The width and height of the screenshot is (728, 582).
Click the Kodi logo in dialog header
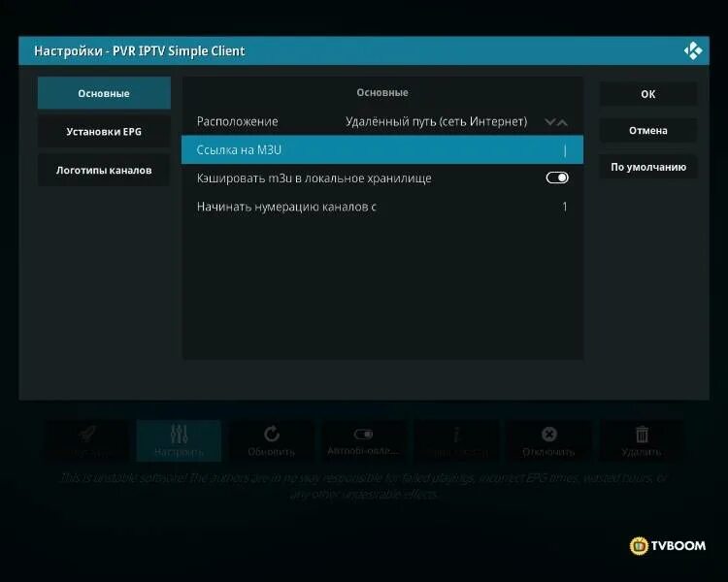pos(693,50)
